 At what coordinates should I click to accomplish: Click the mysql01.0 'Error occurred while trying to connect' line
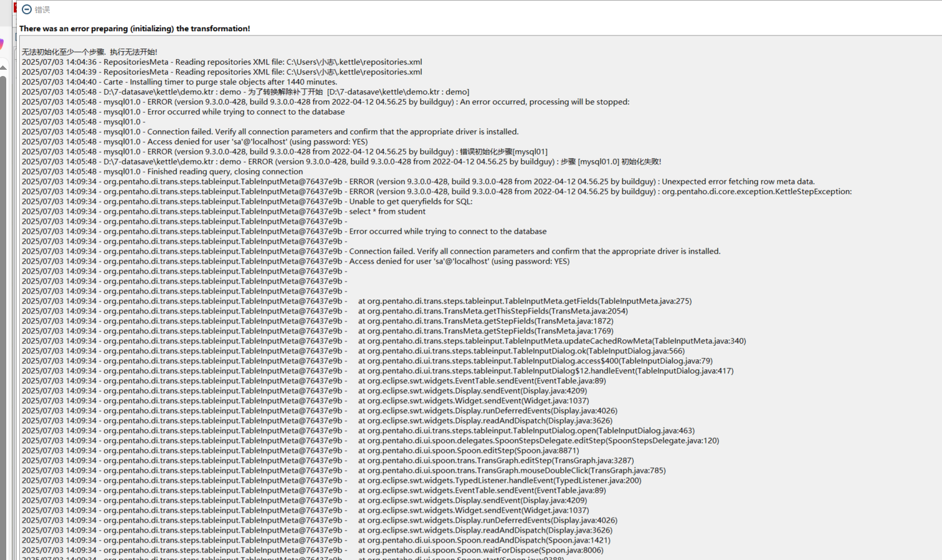183,112
